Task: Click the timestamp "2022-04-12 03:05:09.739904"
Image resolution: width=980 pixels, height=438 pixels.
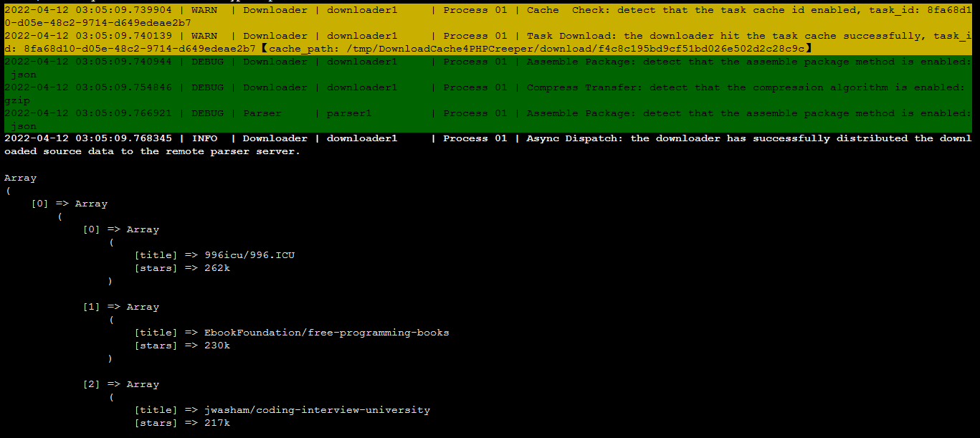Action: 90,10
